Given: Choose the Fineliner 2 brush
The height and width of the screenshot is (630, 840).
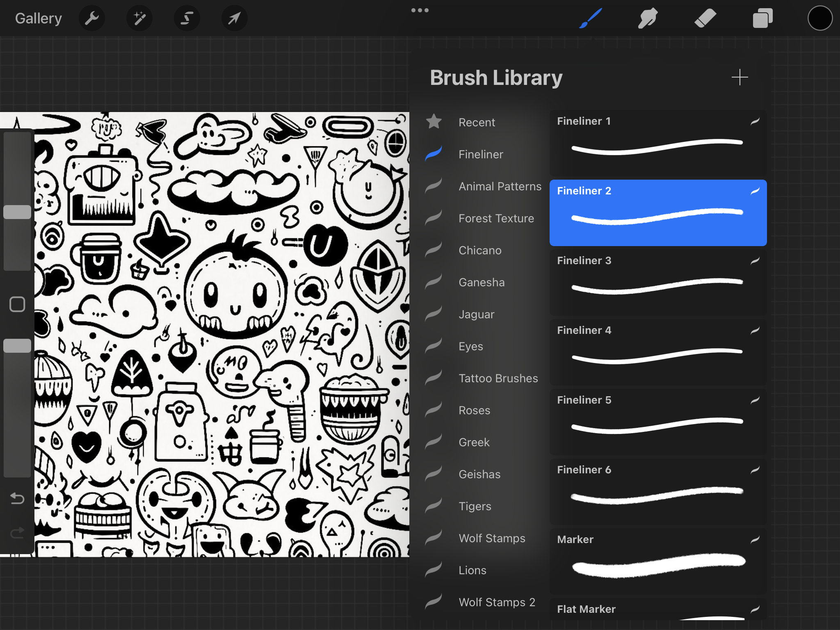Looking at the screenshot, I should 658,213.
